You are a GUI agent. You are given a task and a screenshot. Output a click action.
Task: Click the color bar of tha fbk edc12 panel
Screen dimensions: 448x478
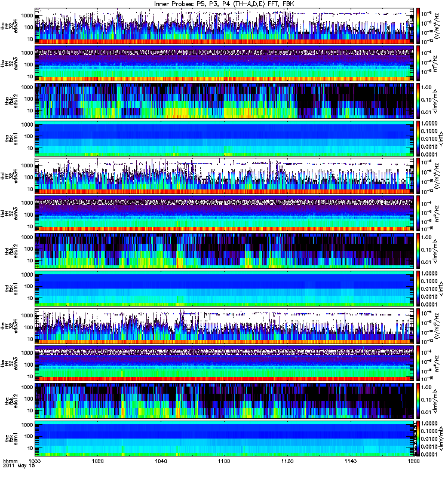coord(419,101)
